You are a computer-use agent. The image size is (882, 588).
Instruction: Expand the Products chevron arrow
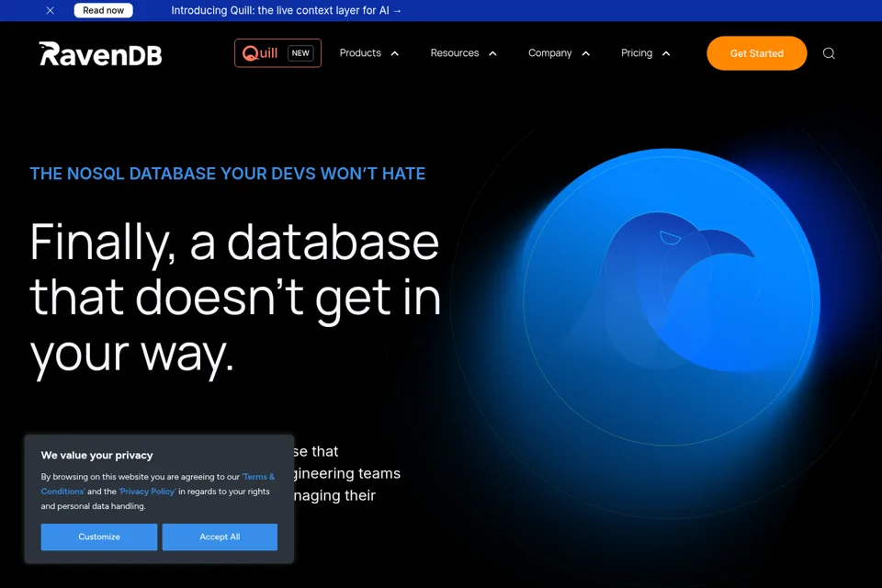pos(395,53)
